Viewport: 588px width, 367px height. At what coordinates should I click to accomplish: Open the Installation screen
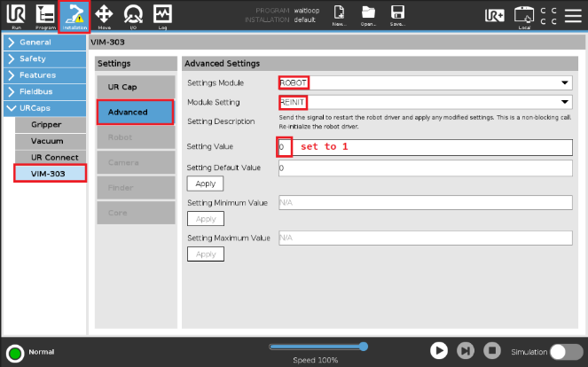coord(74,16)
